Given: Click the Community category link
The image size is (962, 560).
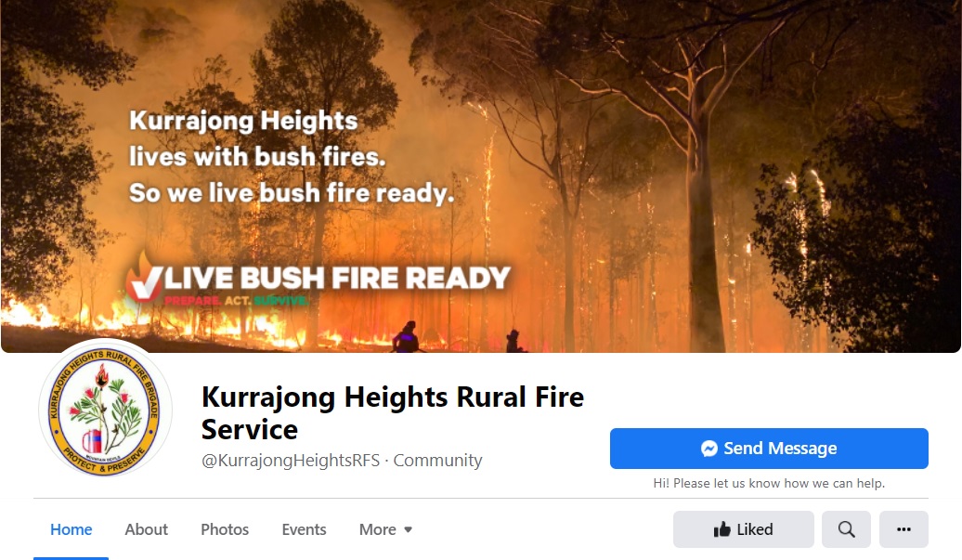Looking at the screenshot, I should point(437,460).
